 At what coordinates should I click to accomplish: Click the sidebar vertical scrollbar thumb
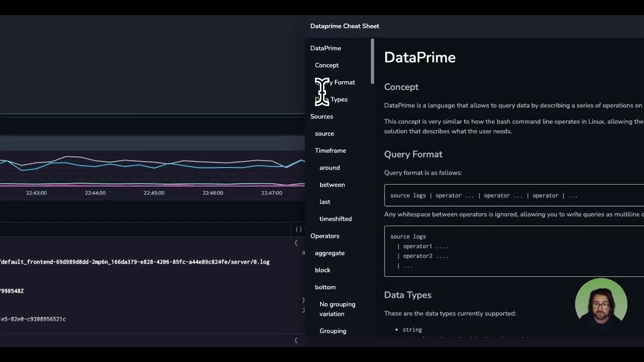[372, 61]
